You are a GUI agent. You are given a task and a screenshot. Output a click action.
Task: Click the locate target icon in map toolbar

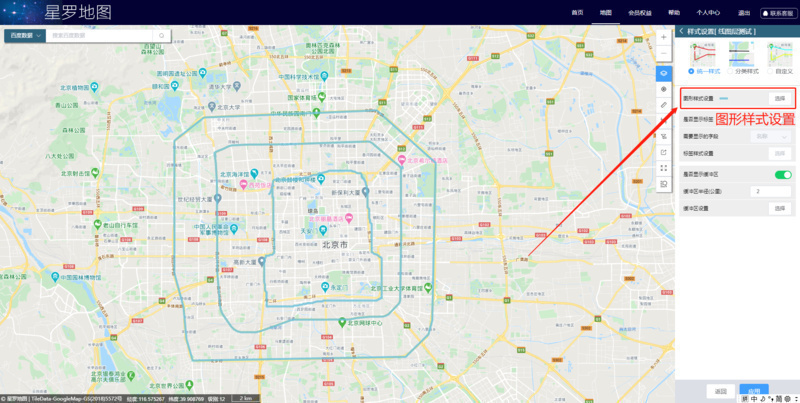664,89
